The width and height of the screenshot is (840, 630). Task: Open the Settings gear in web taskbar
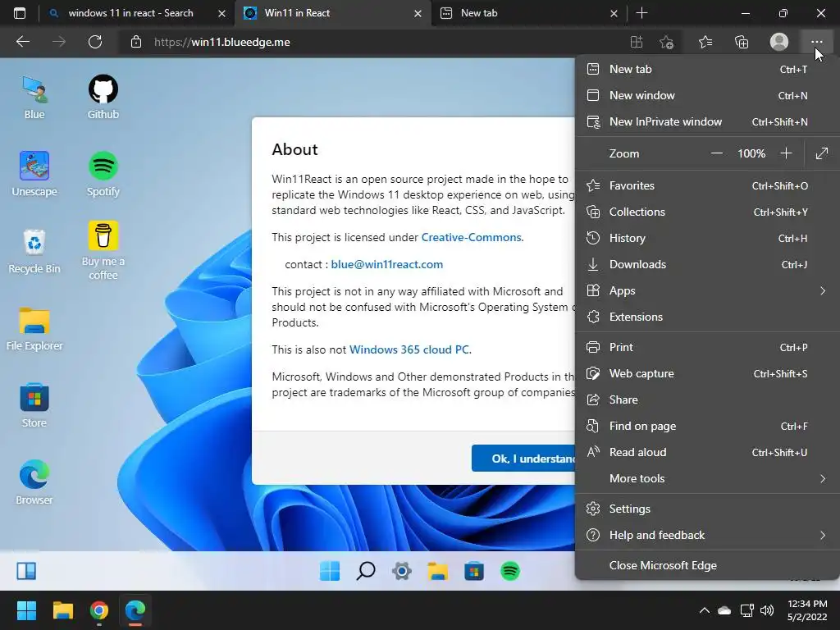coord(402,571)
